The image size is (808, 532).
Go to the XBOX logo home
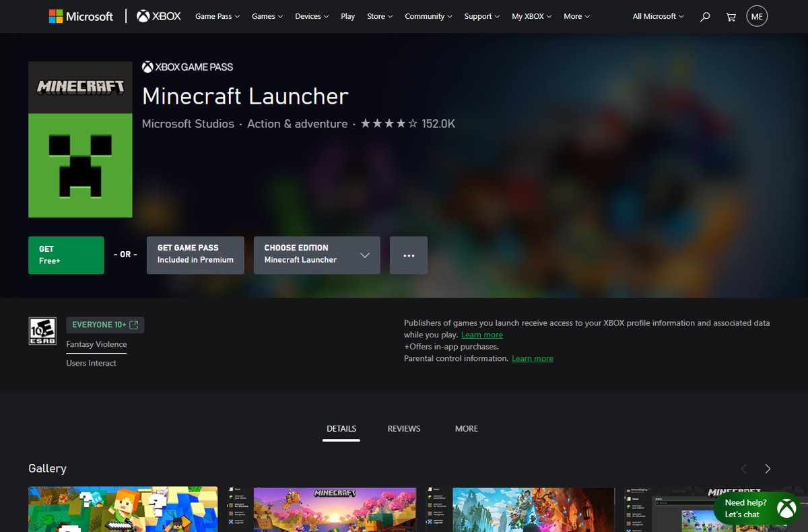point(159,16)
